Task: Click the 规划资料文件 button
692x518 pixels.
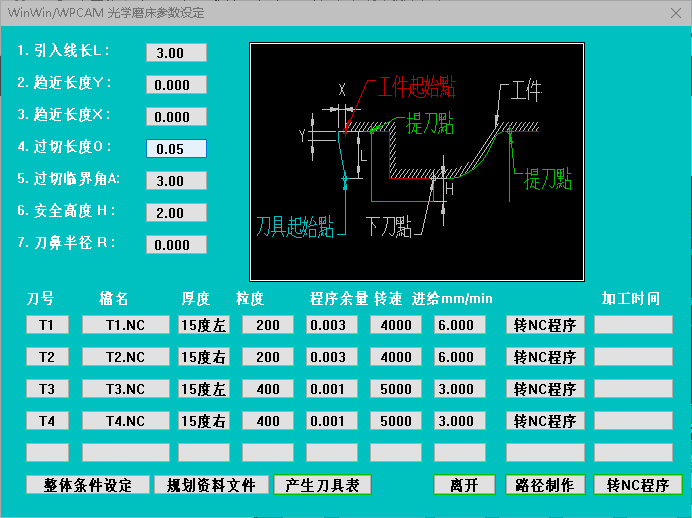Action: (x=211, y=485)
